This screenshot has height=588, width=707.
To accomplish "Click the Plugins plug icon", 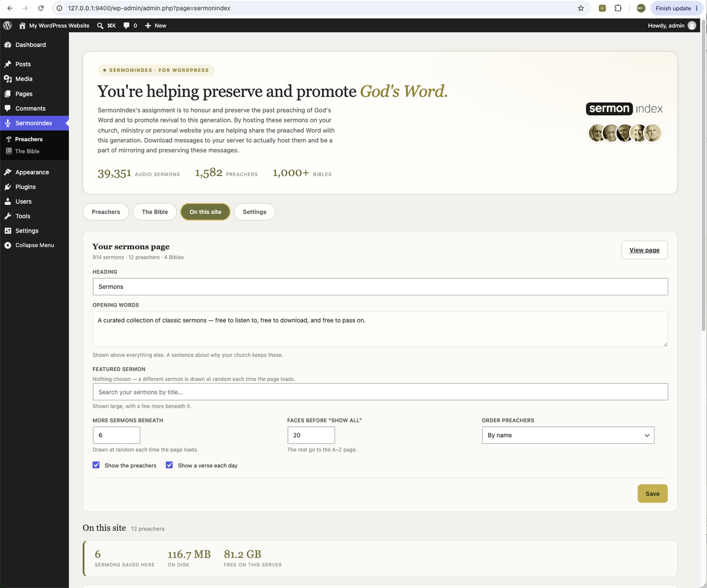I will (8, 187).
